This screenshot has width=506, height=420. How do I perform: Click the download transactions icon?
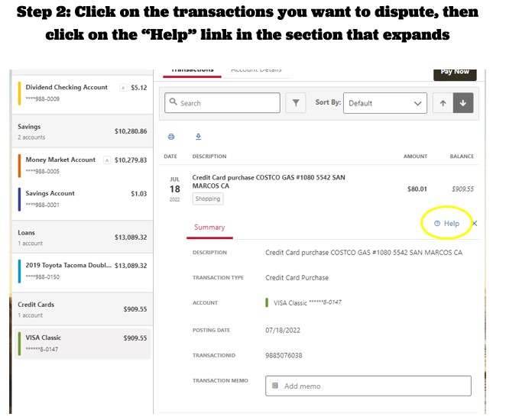pyautogui.click(x=198, y=137)
